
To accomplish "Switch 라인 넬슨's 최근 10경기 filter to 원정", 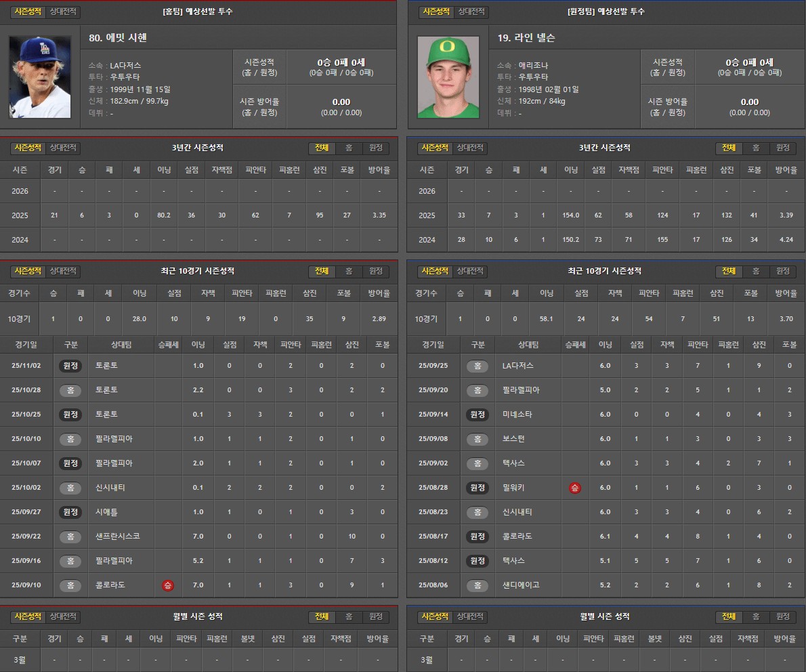I will click(x=783, y=271).
